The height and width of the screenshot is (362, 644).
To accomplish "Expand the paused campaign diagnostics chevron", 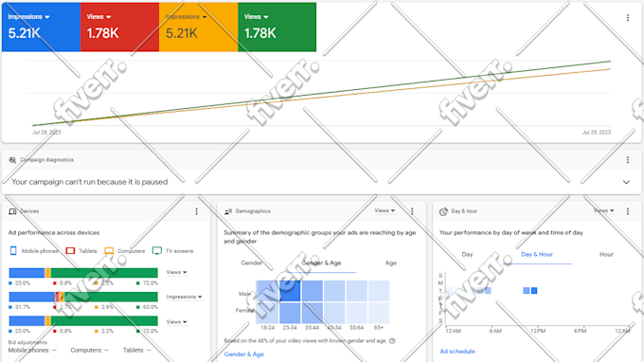I will coord(626,182).
